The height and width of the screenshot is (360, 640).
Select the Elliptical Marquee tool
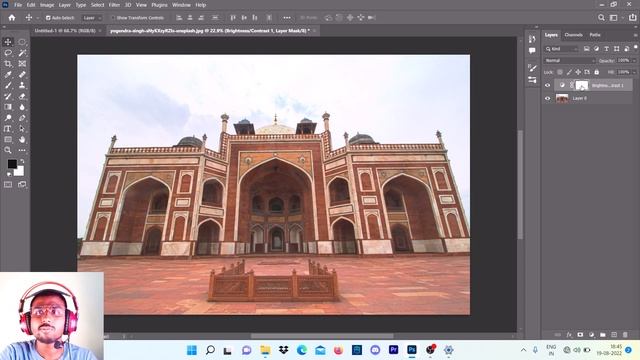click(x=22, y=42)
